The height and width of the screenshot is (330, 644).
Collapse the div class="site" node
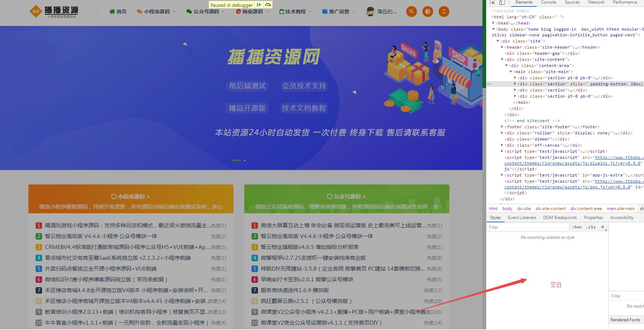[x=498, y=41]
